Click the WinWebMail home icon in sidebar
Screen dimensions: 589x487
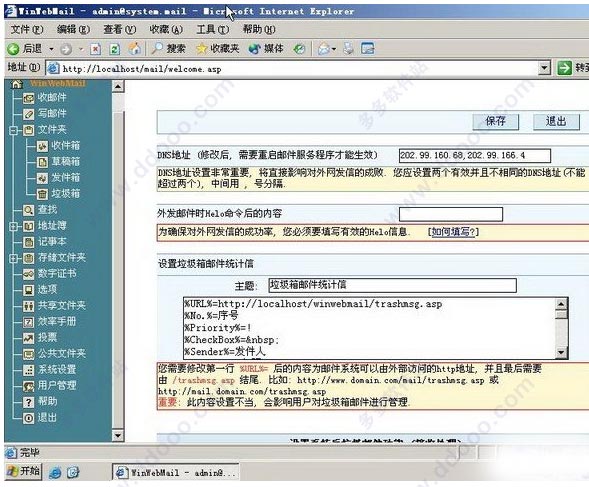pyautogui.click(x=17, y=84)
